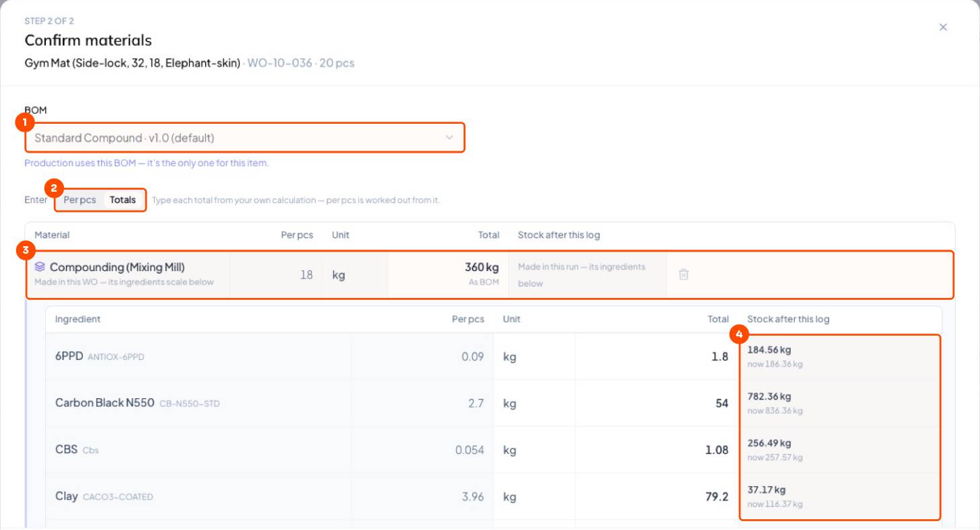Image resolution: width=980 pixels, height=530 pixels.
Task: Click the 2.7 per pcs value
Action: pos(476,403)
